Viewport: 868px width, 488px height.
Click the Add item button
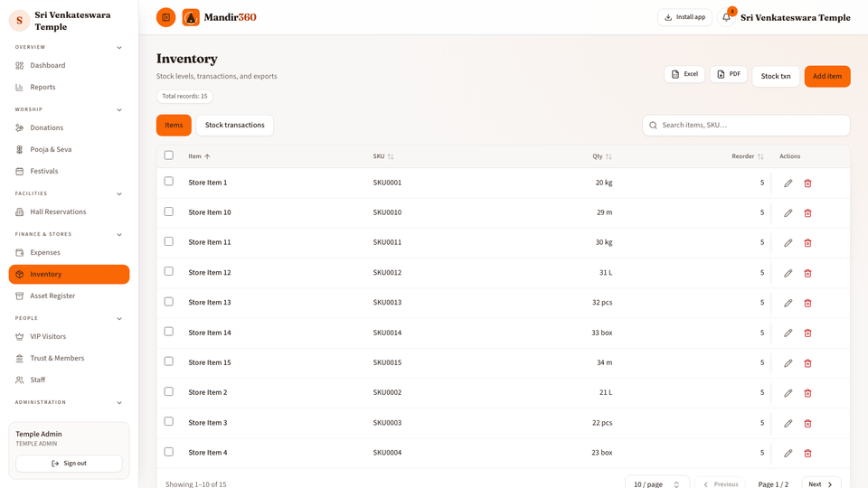(x=827, y=76)
